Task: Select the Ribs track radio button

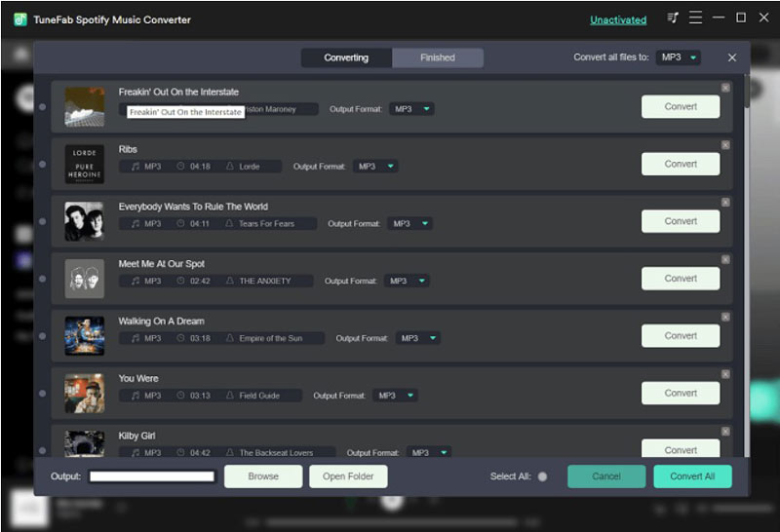Action: tap(42, 164)
